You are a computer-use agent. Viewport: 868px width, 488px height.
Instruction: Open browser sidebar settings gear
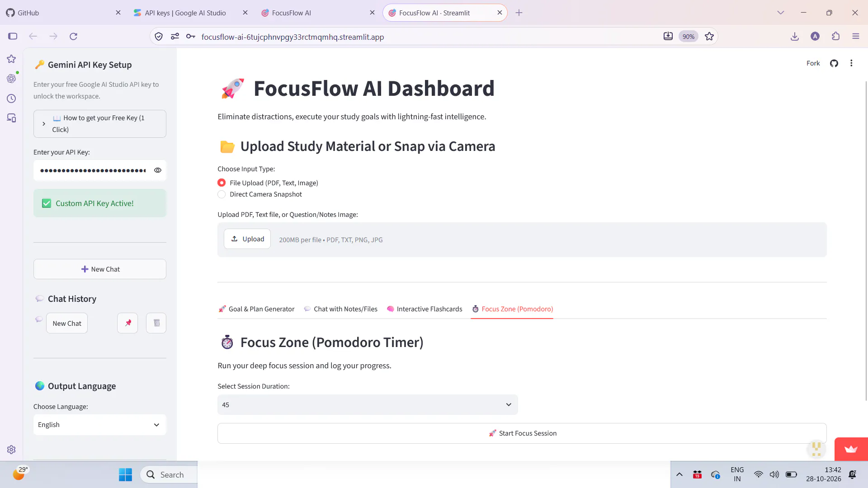point(11,450)
